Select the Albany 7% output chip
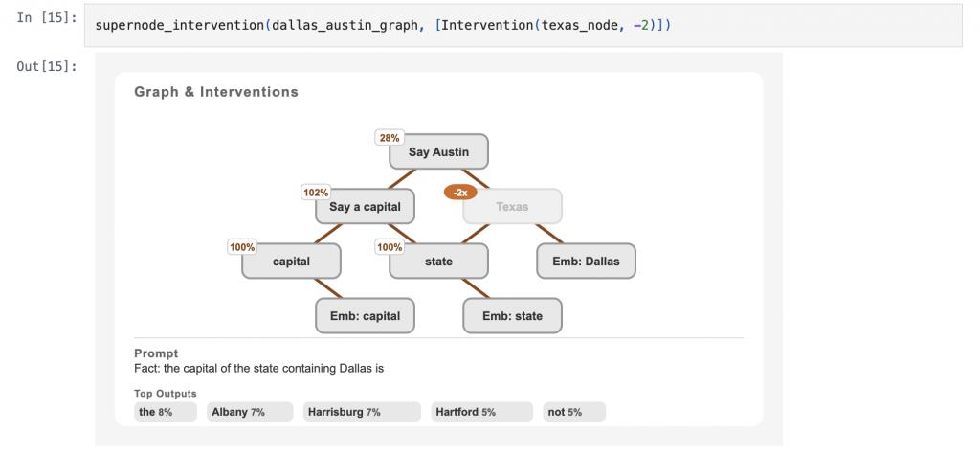The height and width of the screenshot is (456, 980). (x=250, y=412)
